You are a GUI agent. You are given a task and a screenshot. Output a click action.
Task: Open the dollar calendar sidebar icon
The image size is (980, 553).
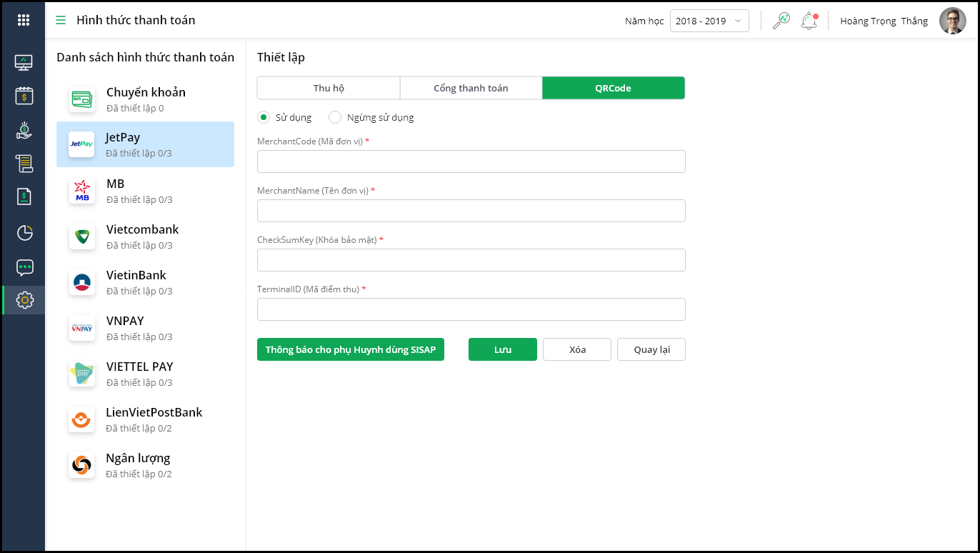(x=24, y=96)
